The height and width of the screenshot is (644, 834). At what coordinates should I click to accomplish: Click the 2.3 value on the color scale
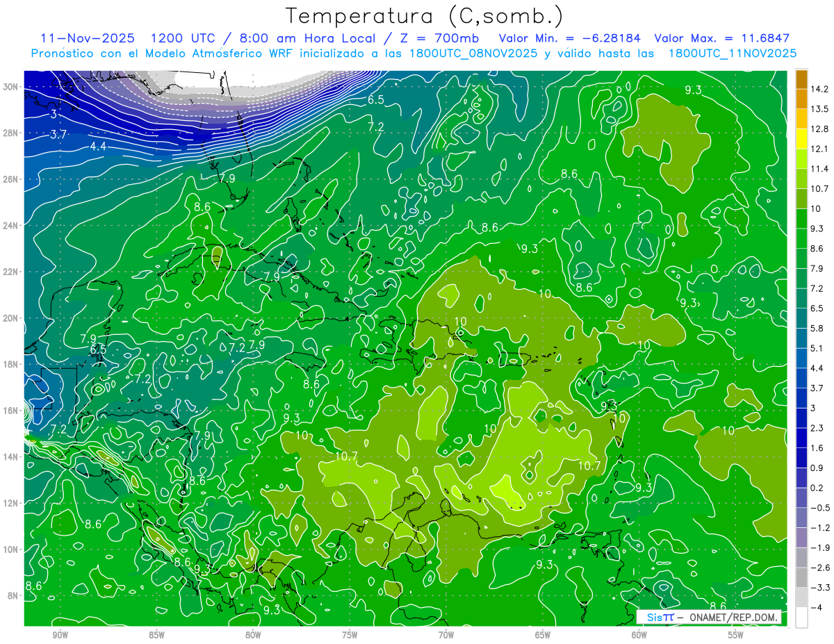click(x=817, y=428)
